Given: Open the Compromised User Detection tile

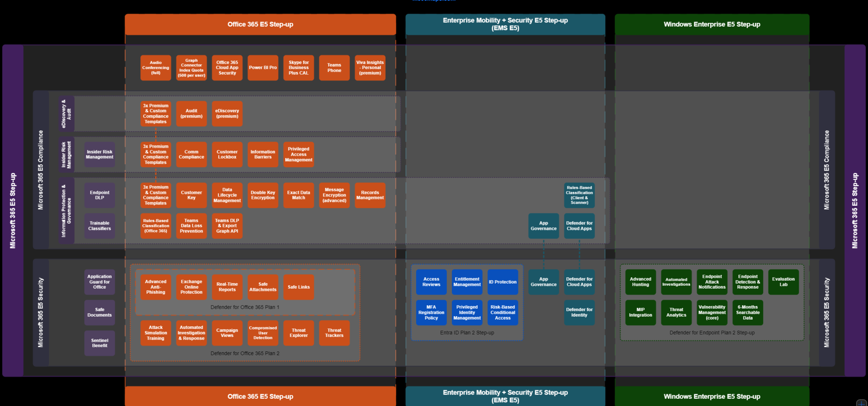Looking at the screenshot, I should coord(263,333).
